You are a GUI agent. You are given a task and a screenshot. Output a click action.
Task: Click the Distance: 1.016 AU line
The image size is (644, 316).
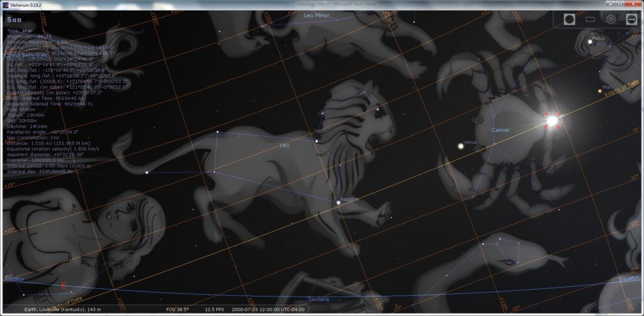[48, 143]
